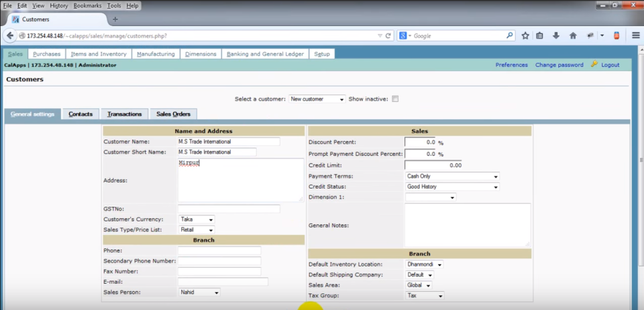Click the E-mail input field
The height and width of the screenshot is (310, 644).
point(223,282)
